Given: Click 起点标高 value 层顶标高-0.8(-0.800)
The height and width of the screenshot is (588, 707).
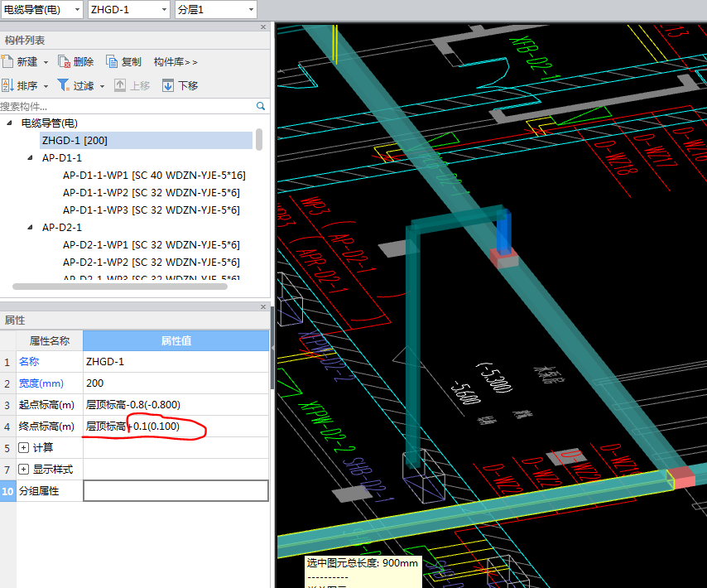Looking at the screenshot, I should [176, 405].
